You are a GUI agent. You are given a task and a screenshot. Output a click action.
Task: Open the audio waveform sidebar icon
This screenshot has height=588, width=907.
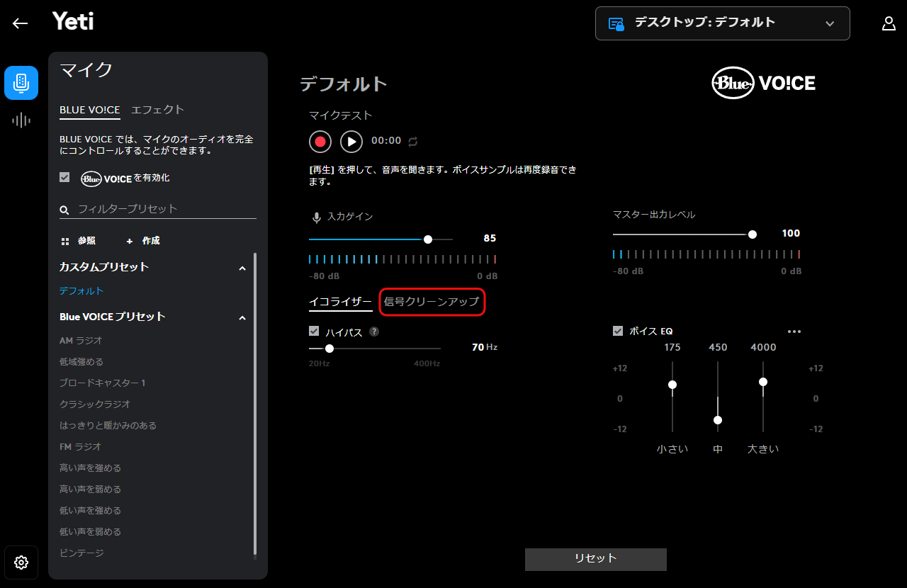point(21,120)
